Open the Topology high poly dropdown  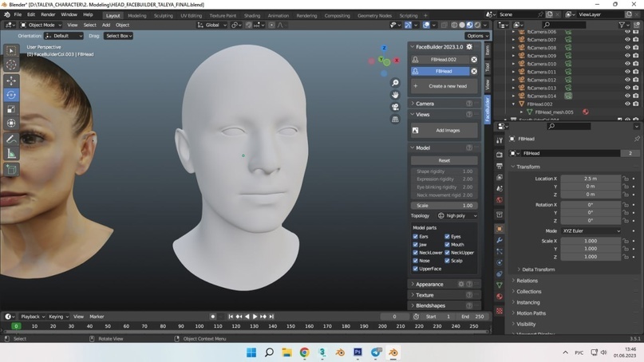click(457, 216)
